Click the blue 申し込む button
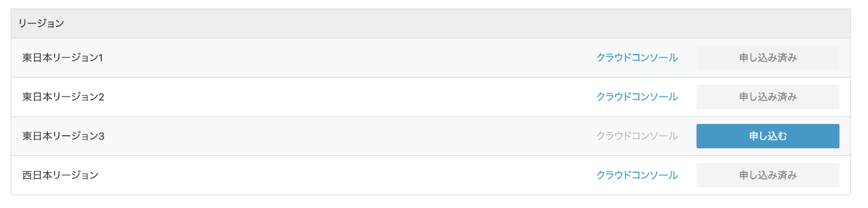The height and width of the screenshot is (208, 868). tap(768, 136)
